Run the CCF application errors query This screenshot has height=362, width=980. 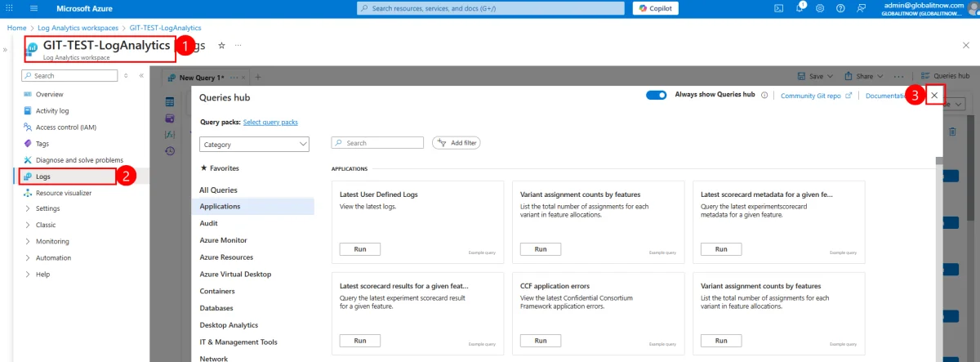540,341
